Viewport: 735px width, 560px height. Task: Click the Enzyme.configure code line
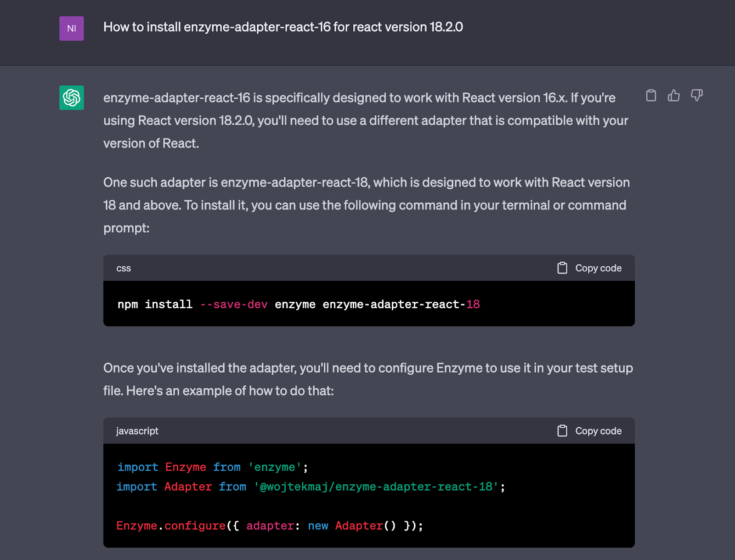270,526
